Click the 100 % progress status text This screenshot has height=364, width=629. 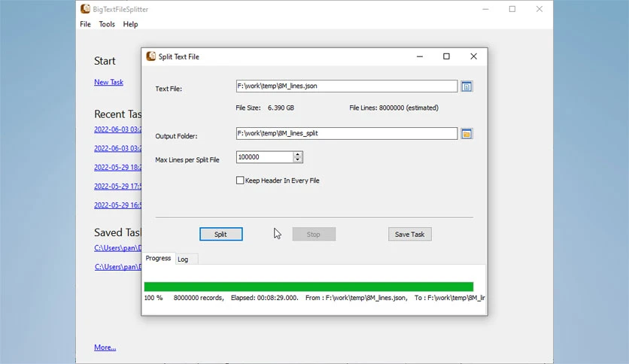pos(153,298)
